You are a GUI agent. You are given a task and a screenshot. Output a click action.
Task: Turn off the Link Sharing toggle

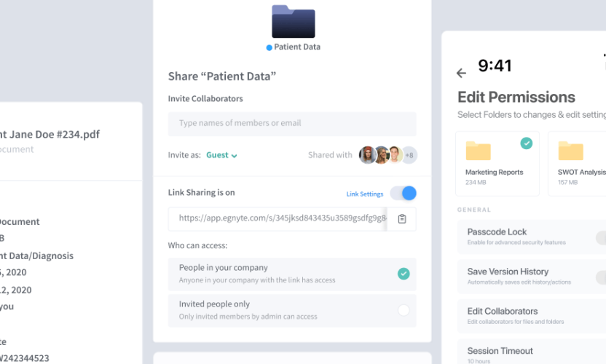point(403,193)
